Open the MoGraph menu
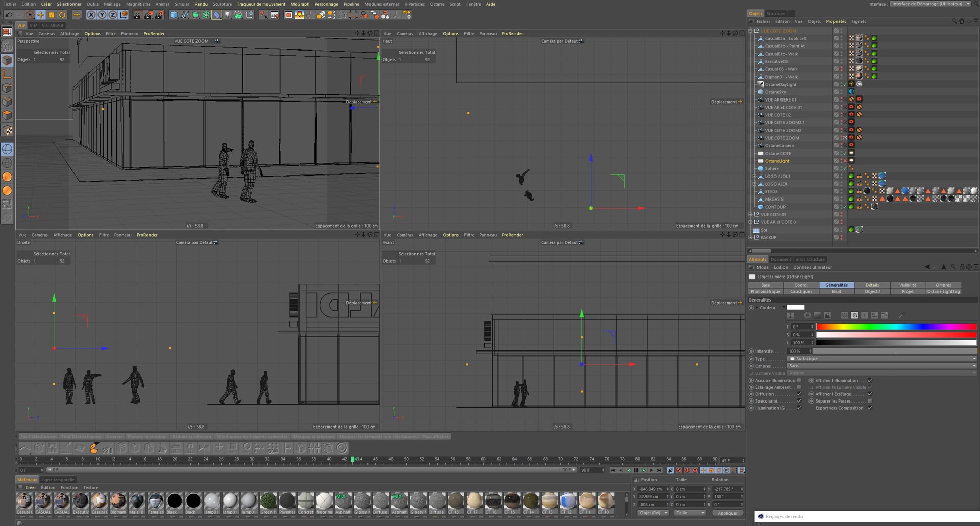The width and height of the screenshot is (980, 526). (300, 4)
